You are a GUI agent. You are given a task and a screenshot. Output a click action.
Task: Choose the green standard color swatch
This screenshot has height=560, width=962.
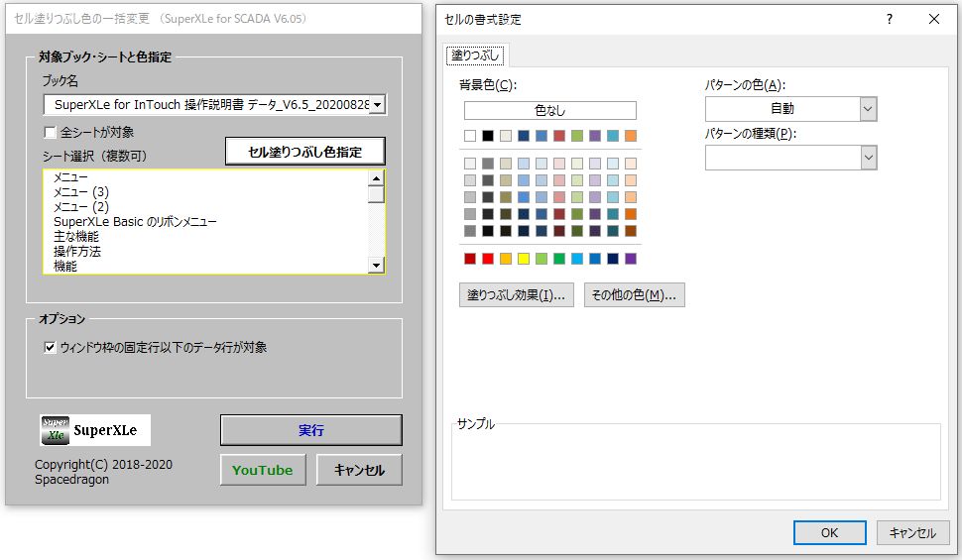click(559, 259)
